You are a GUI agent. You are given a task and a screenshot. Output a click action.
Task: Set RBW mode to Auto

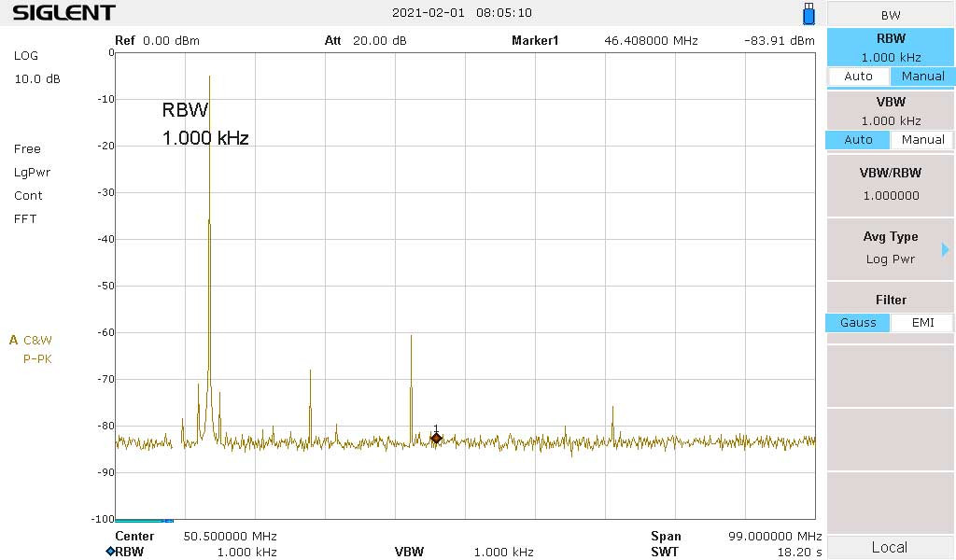tap(858, 77)
